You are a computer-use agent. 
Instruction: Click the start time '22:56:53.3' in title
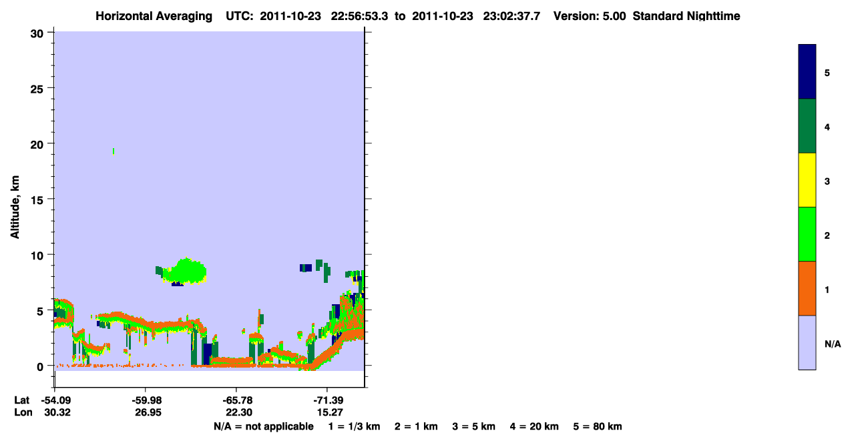coord(360,16)
